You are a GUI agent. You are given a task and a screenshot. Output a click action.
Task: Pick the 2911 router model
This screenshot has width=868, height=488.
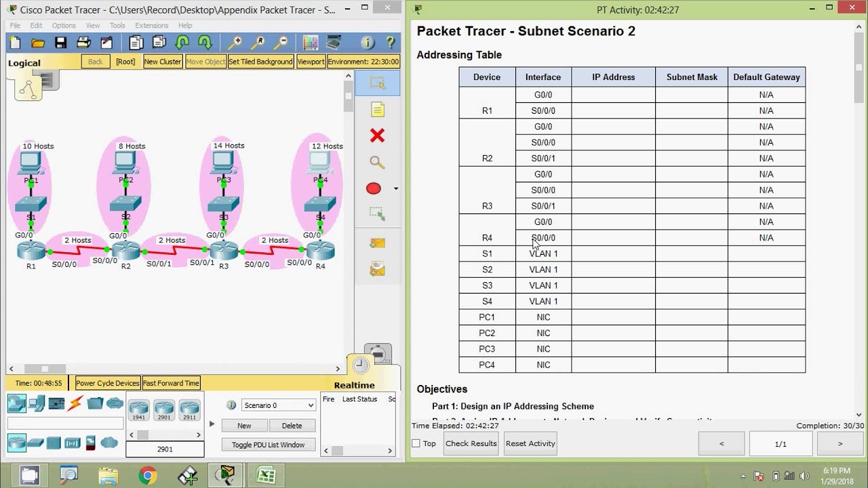click(x=189, y=410)
